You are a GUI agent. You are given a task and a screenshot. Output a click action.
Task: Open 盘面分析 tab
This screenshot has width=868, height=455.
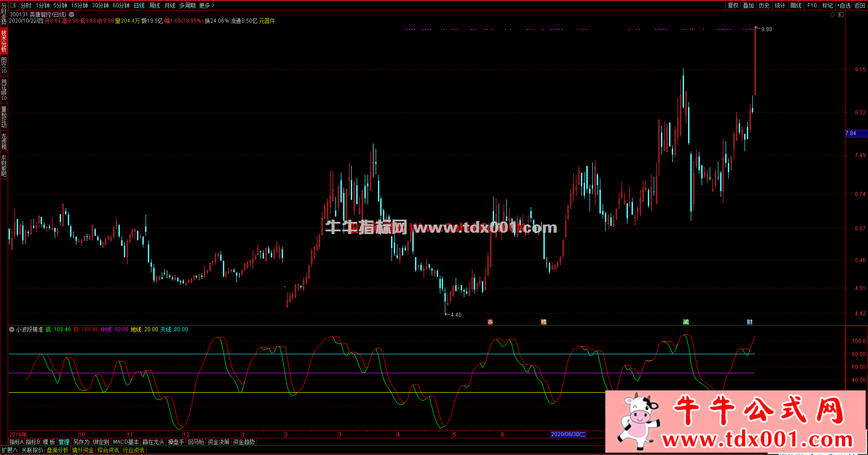tap(57, 450)
